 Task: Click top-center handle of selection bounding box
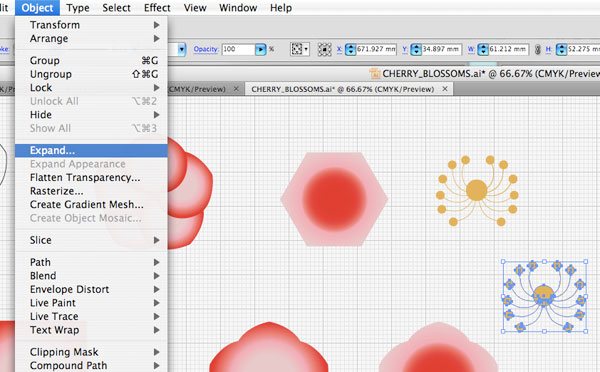tap(545, 262)
